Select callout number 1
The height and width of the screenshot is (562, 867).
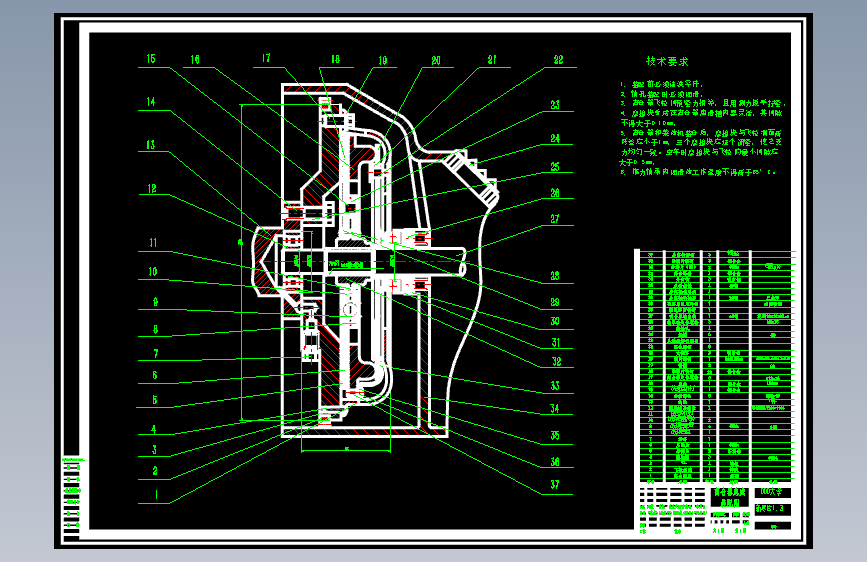pos(156,495)
